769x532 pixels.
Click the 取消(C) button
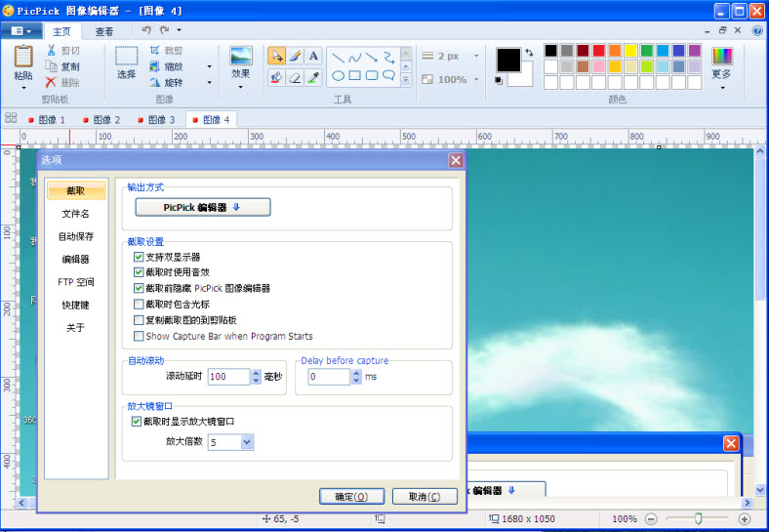click(x=425, y=497)
